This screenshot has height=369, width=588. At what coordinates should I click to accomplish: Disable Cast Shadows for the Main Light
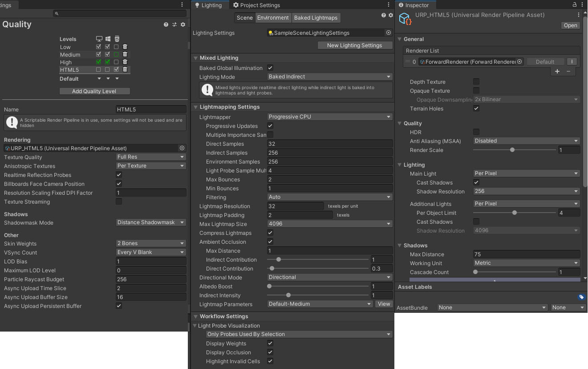[x=476, y=182]
